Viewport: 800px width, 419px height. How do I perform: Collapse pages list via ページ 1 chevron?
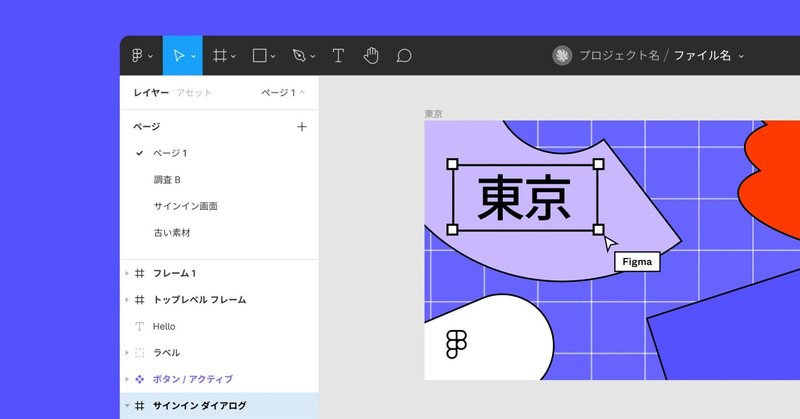tap(302, 92)
